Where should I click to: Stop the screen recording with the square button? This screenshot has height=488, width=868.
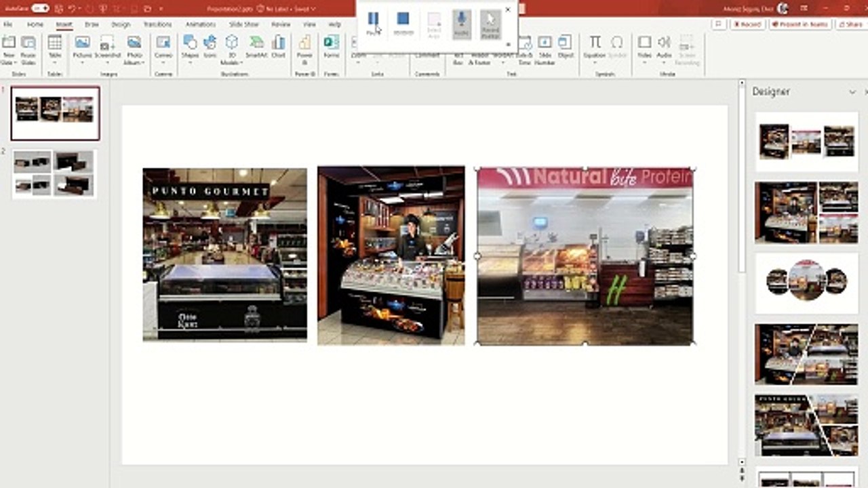pos(403,22)
